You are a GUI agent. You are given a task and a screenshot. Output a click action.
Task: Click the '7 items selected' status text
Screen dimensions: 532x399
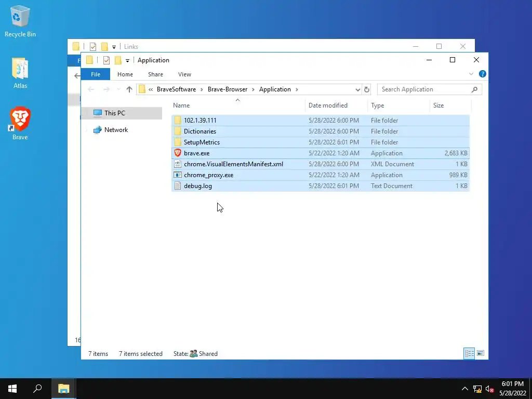(140, 353)
